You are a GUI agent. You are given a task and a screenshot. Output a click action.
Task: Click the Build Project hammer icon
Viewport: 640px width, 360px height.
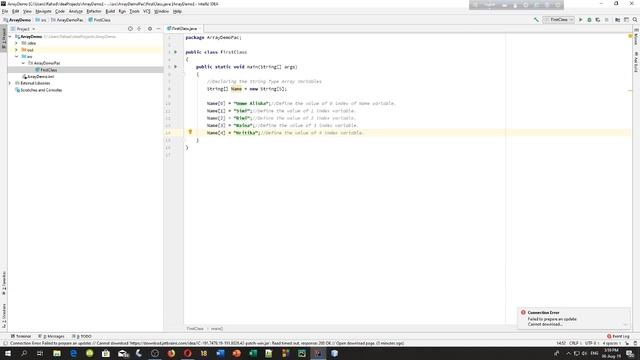536,20
